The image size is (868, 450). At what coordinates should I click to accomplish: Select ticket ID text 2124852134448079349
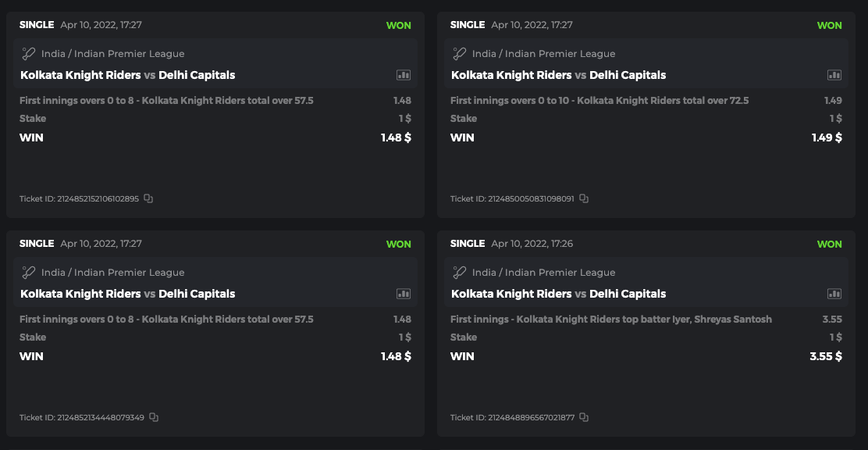point(100,417)
